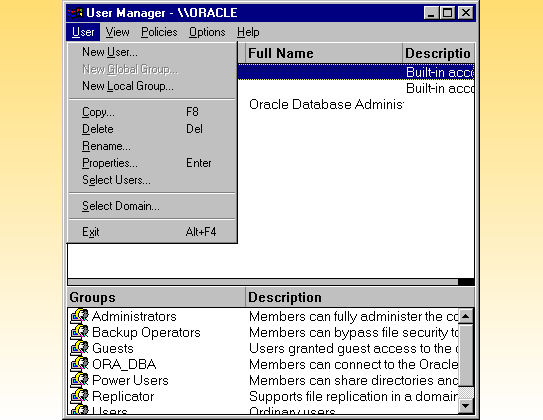Viewport: 543px width, 420px height.
Task: Click the Full Name column header
Action: coord(323,53)
